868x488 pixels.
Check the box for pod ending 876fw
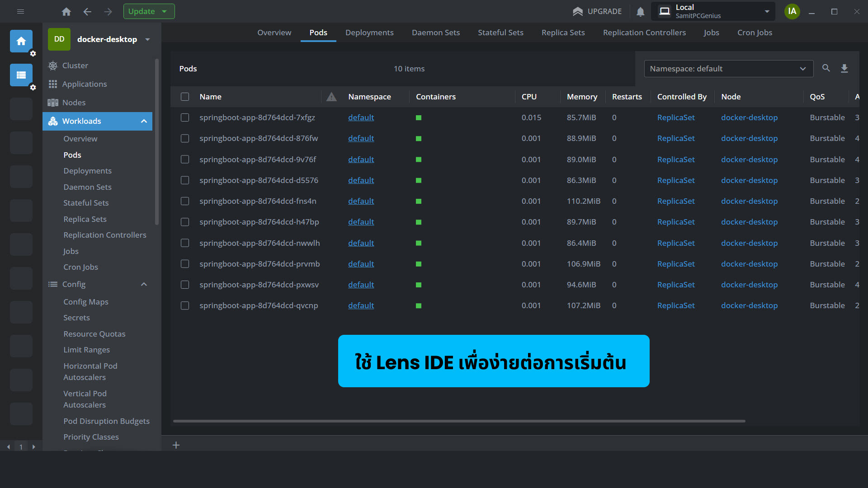tap(185, 138)
